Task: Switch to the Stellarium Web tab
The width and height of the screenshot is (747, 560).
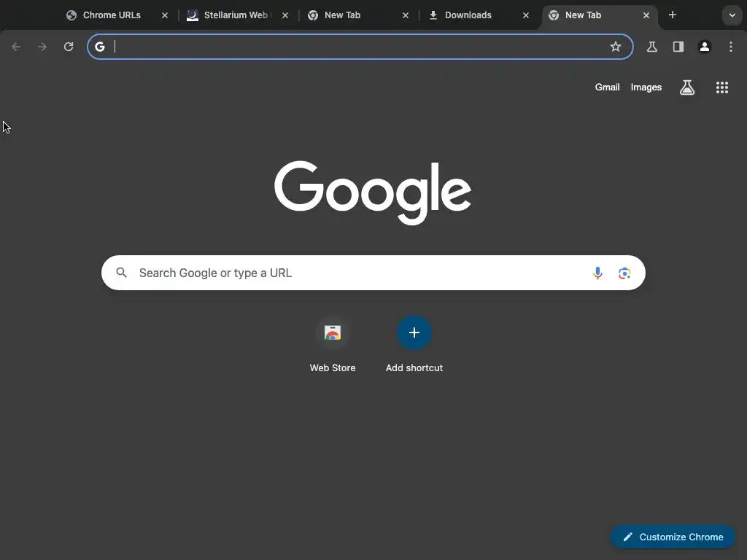Action: coord(237,15)
